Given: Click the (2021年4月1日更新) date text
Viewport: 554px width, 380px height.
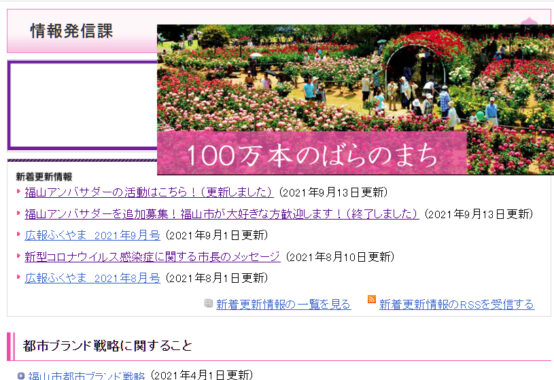Looking at the screenshot, I should [202, 375].
